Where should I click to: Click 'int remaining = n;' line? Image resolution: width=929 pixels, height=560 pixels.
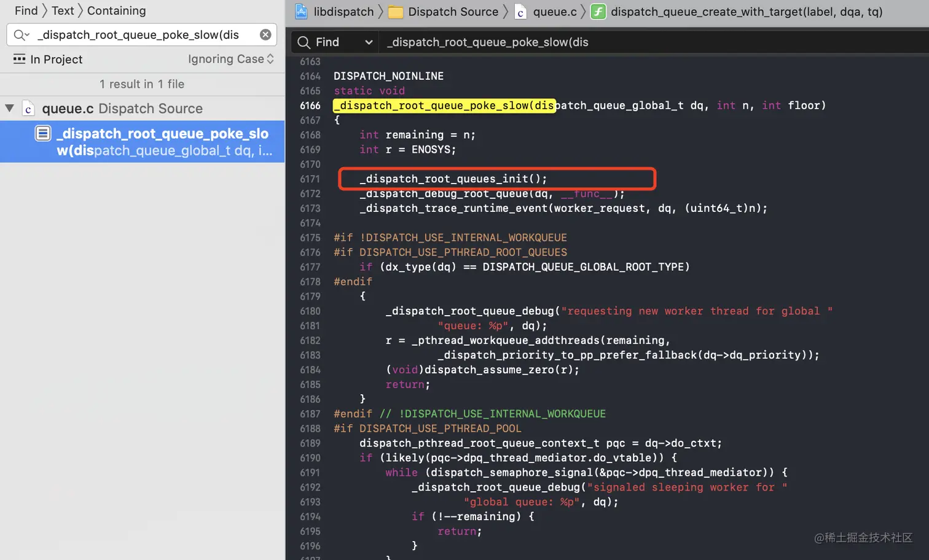tap(417, 134)
